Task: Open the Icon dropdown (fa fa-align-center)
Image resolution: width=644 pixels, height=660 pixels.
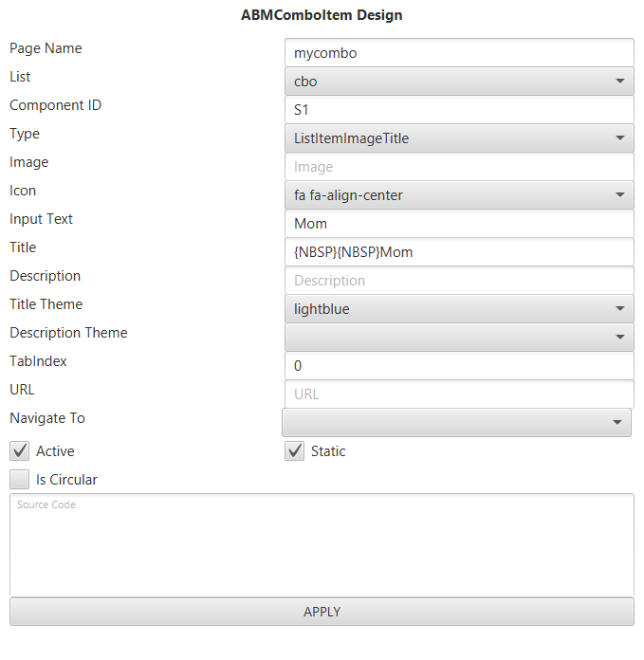Action: tap(458, 195)
